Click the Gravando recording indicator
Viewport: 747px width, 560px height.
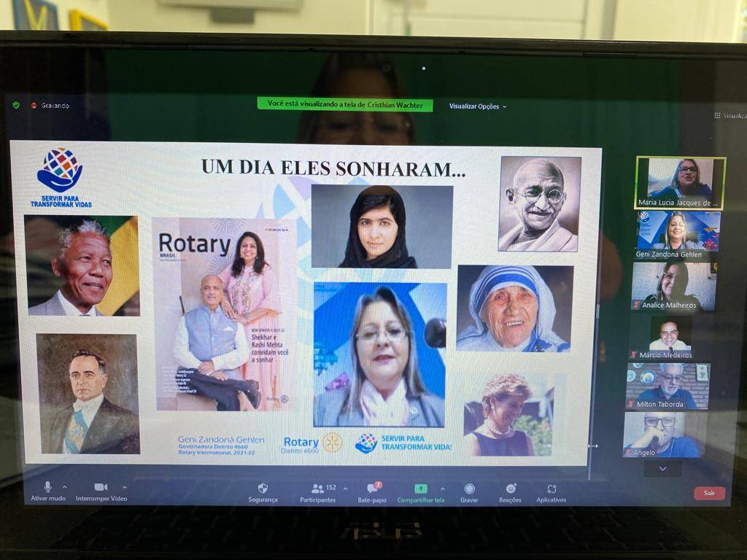[50, 106]
